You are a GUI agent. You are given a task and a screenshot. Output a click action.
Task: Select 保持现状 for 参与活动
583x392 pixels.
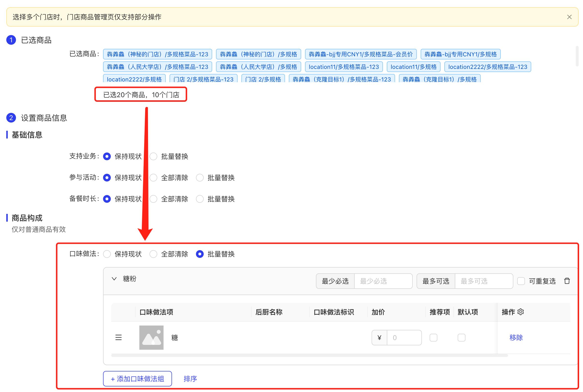pyautogui.click(x=107, y=178)
